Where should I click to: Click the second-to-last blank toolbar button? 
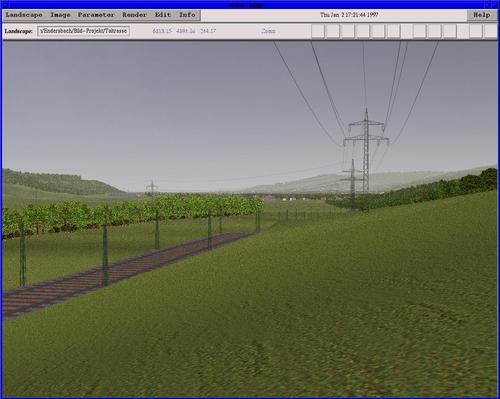[476, 31]
